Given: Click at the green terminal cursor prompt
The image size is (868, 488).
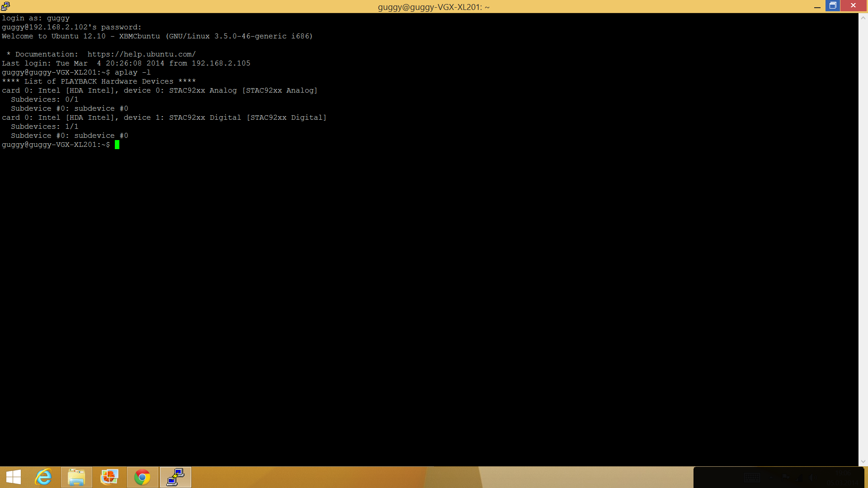Looking at the screenshot, I should click(x=117, y=145).
